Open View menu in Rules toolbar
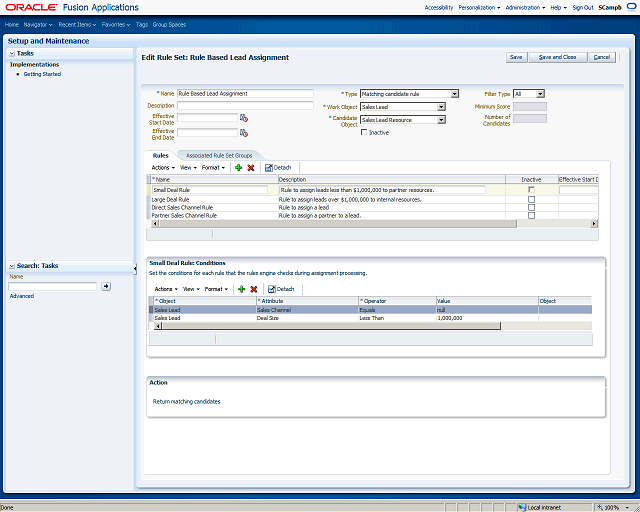The width and height of the screenshot is (640, 512). [x=188, y=167]
